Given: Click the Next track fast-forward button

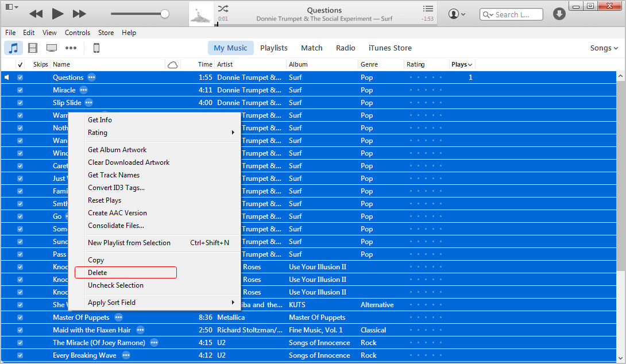Looking at the screenshot, I should point(79,14).
